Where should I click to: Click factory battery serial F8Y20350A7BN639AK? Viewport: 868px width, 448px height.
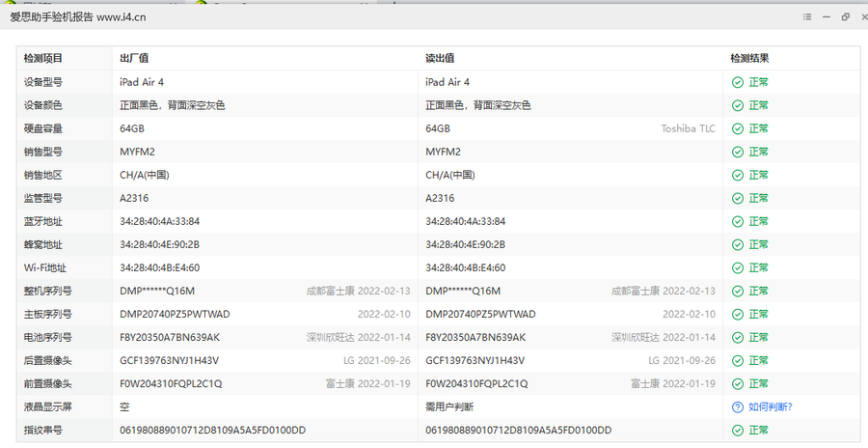click(x=170, y=338)
